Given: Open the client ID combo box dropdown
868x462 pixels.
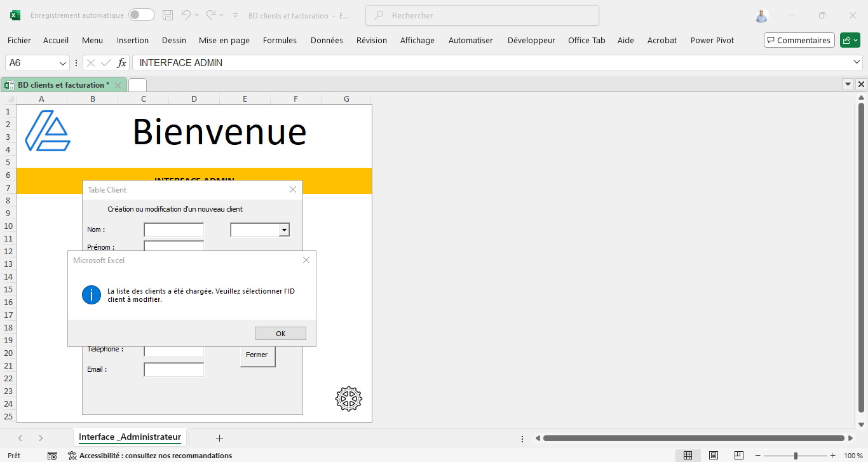Looking at the screenshot, I should click(x=284, y=230).
